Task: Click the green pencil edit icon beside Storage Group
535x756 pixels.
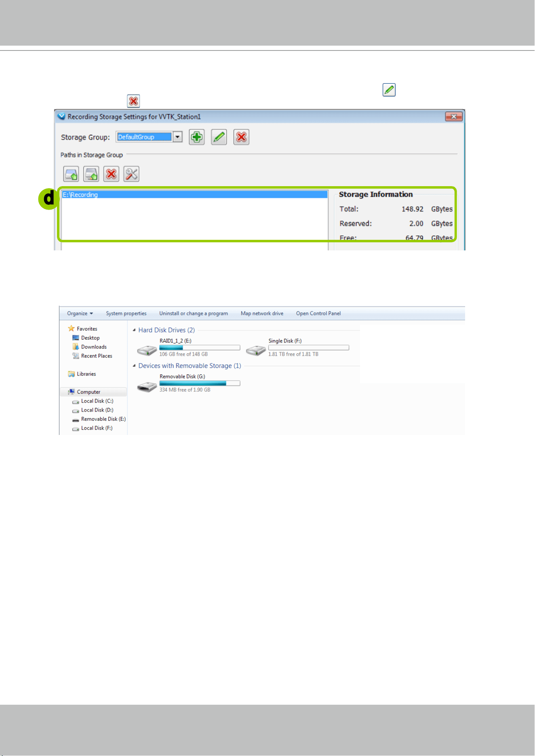Action: pos(219,137)
